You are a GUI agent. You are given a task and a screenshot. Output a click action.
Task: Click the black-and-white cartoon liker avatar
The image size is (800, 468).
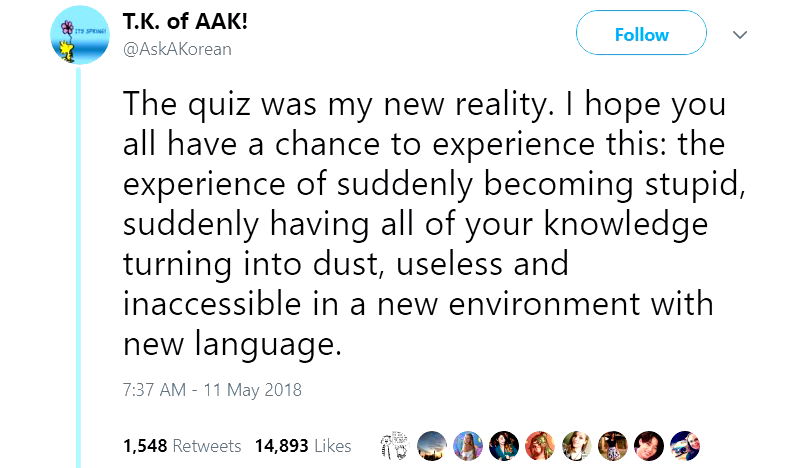pos(396,445)
